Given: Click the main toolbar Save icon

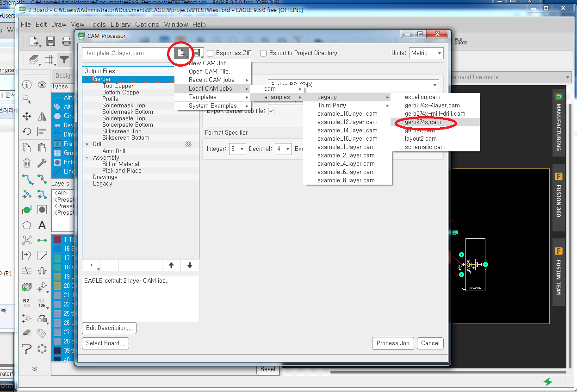Looking at the screenshot, I should 50,41.
